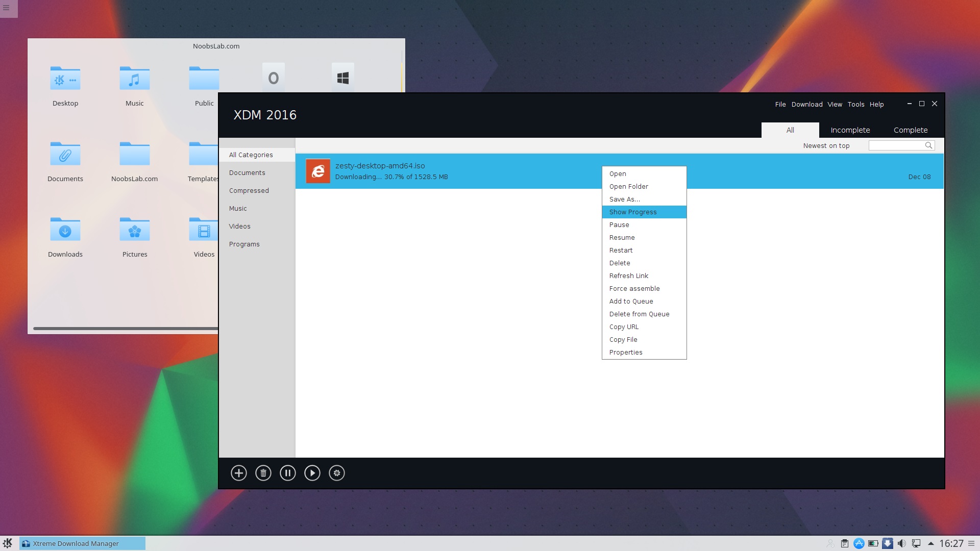Click the Xtreme Download Manager taskbar button
Screen dimensions: 980x551
pos(82,543)
